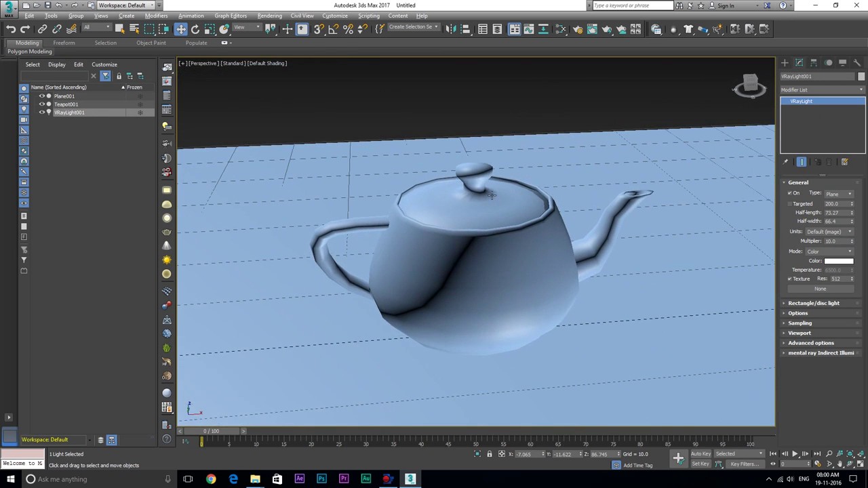Activate the Select and Link tool

pos(42,29)
